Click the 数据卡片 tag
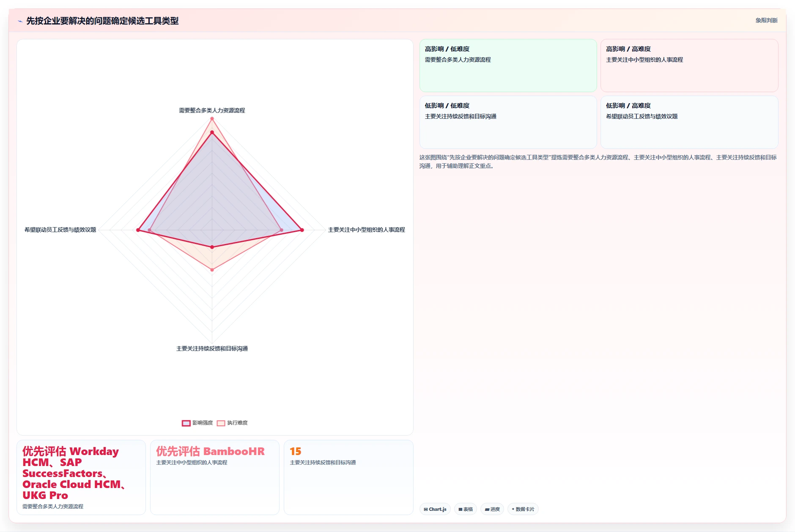Screen dimensions: 795x532 523,509
